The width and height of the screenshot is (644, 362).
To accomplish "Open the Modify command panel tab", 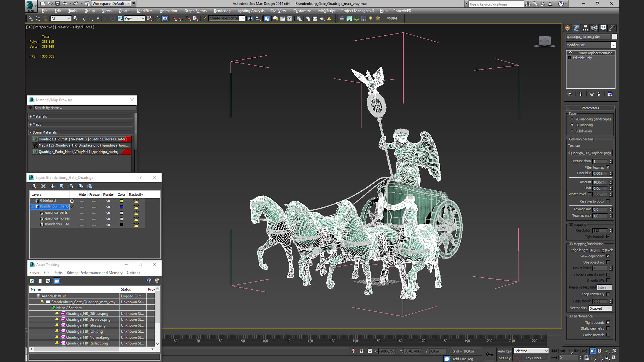I will 576,28.
